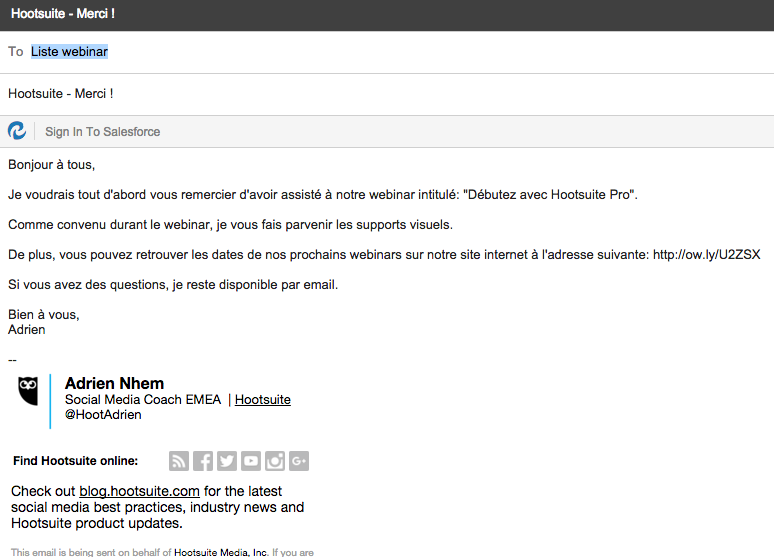Open the RSS feed icon
The height and width of the screenshot is (557, 774).
click(x=179, y=461)
